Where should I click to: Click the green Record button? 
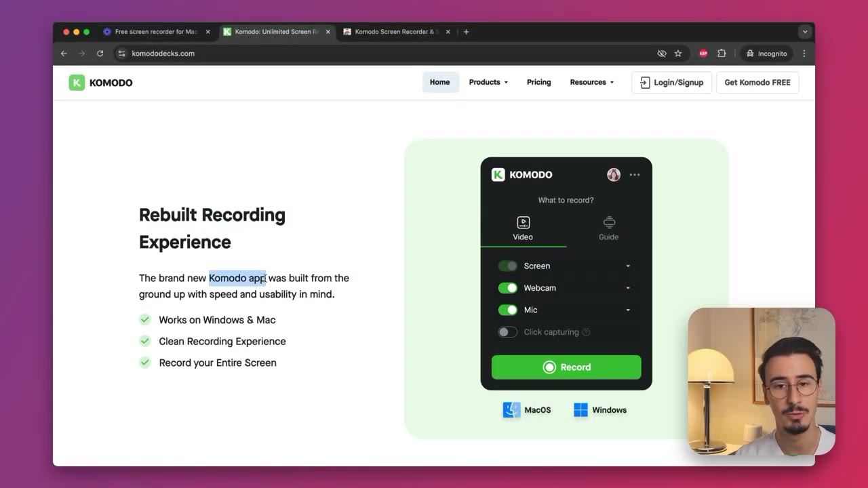point(566,367)
